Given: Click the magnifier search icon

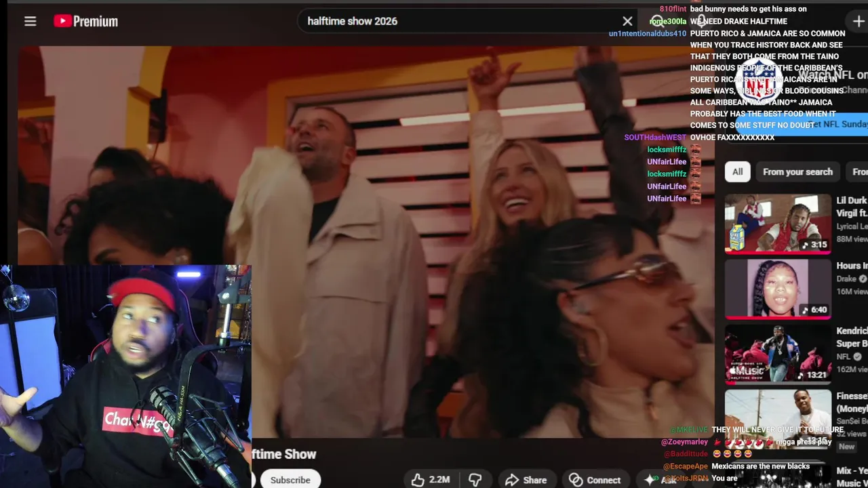Looking at the screenshot, I should click(x=657, y=21).
